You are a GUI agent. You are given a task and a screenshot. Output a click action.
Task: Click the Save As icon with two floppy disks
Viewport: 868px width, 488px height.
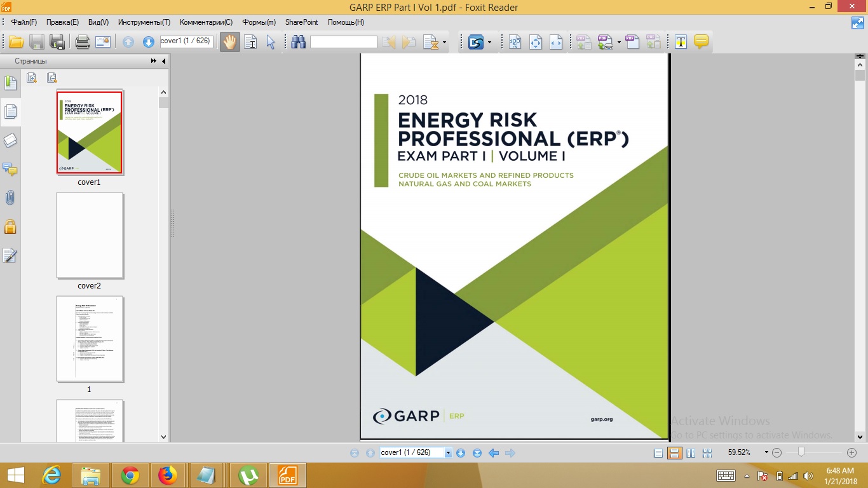pyautogui.click(x=58, y=43)
